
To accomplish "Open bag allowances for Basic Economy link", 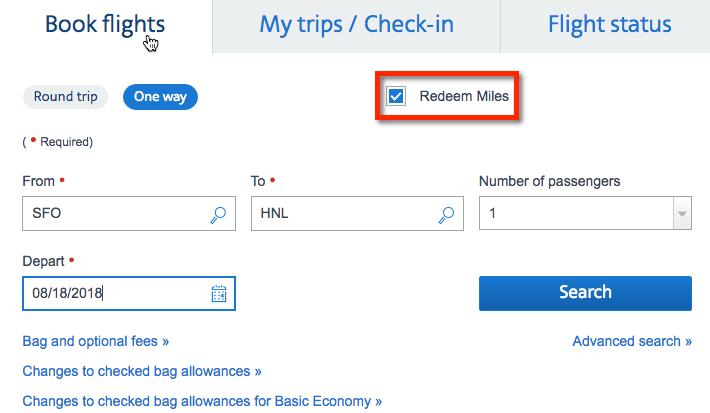I will [202, 401].
